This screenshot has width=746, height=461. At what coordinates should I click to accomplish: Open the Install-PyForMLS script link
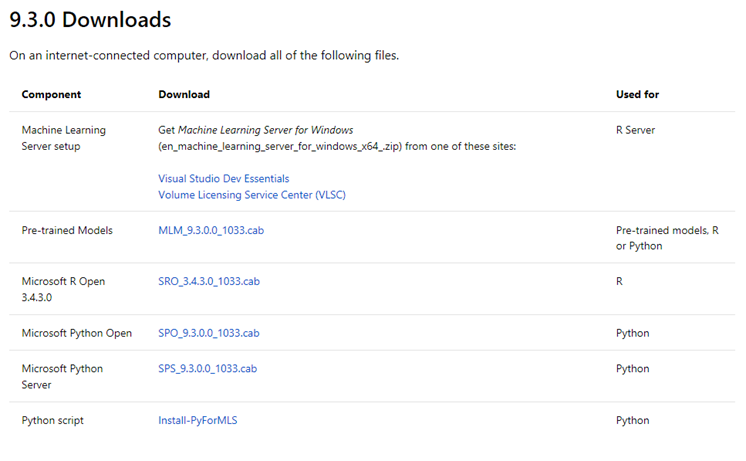pos(197,420)
